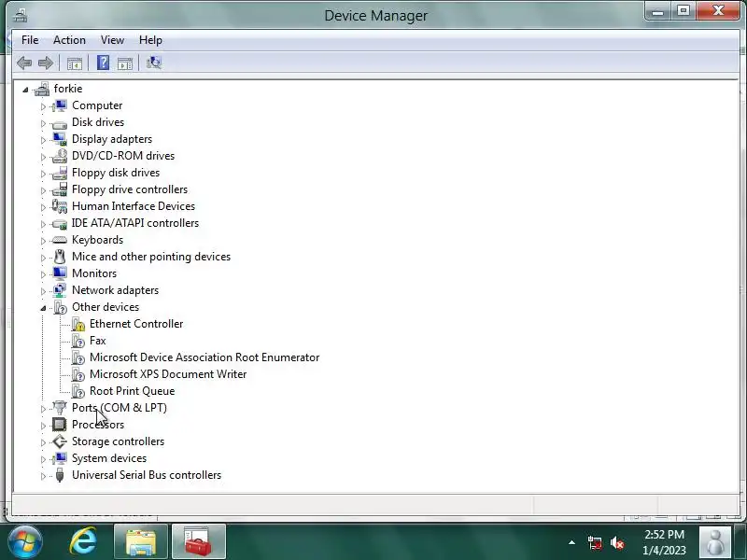This screenshot has height=560, width=747.
Task: Expand the Universal Serial Bus controllers category
Action: [x=43, y=476]
